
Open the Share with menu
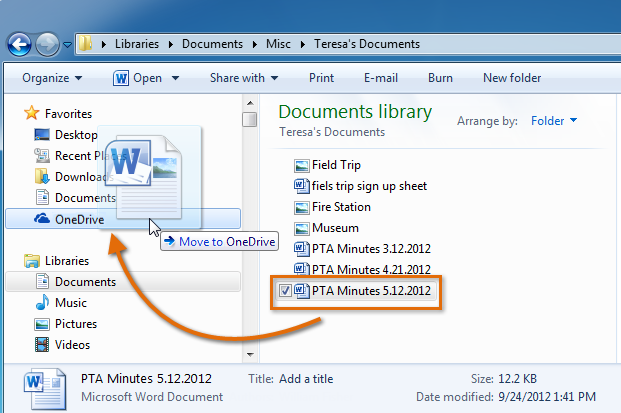click(244, 78)
